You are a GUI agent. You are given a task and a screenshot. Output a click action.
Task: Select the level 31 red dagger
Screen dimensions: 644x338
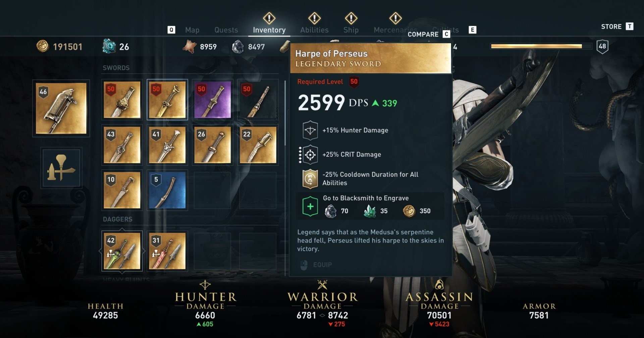click(x=167, y=251)
